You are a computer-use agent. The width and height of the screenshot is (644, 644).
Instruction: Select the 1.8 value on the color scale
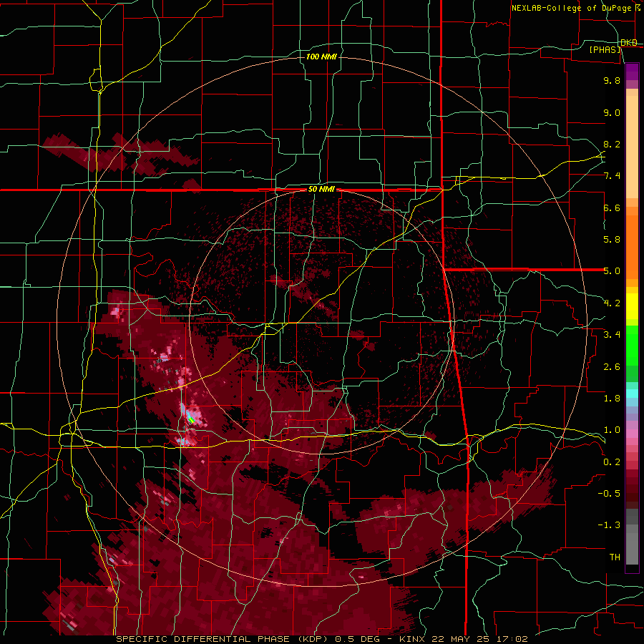click(x=612, y=399)
